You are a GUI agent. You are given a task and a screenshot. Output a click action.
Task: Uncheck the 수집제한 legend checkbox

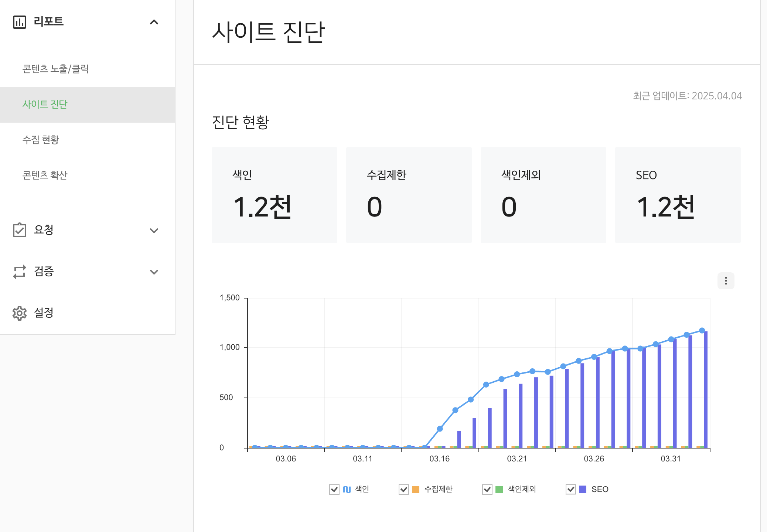tap(403, 489)
